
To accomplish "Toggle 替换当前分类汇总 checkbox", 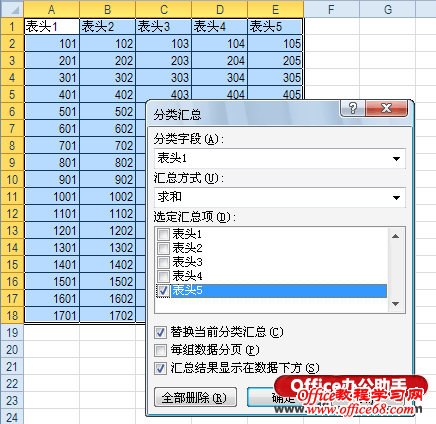I will tap(160, 332).
